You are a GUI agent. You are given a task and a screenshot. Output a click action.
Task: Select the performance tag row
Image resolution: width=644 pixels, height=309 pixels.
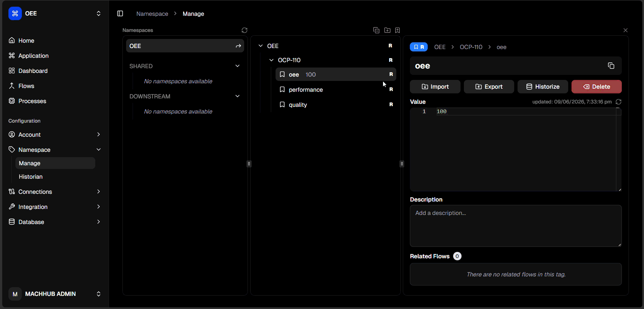(x=336, y=89)
